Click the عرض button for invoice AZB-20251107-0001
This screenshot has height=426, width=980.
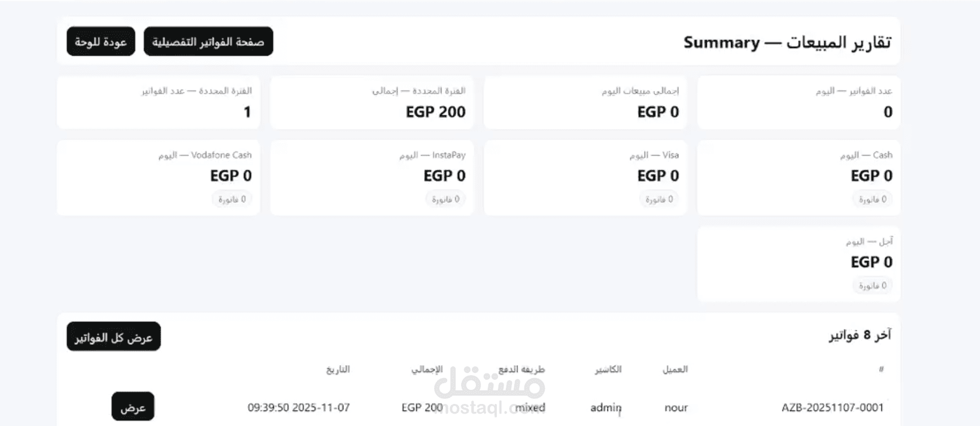(133, 407)
